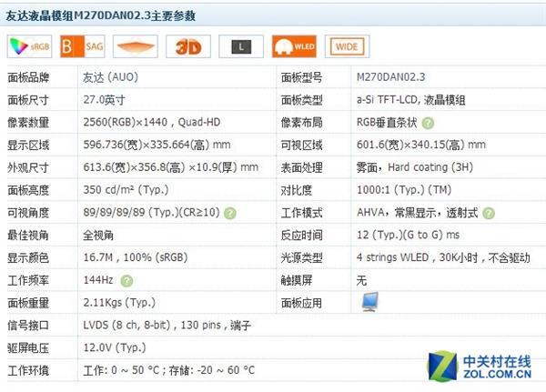The height and width of the screenshot is (392, 546).
Task: Click the 2560(RGB)×1440 Quad-HD value
Action: [x=145, y=123]
